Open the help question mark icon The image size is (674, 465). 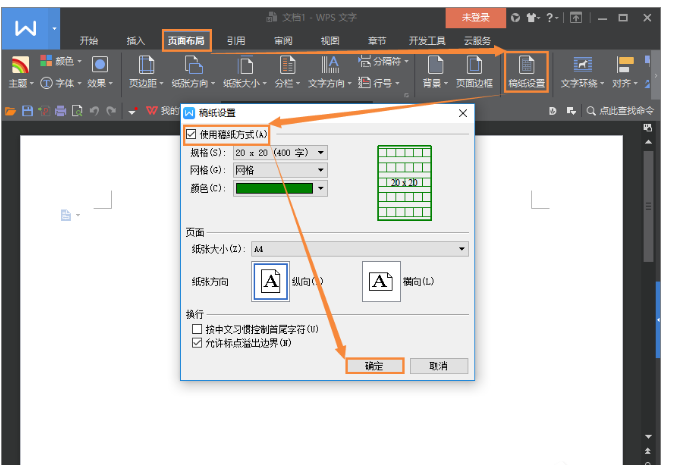[x=550, y=18]
